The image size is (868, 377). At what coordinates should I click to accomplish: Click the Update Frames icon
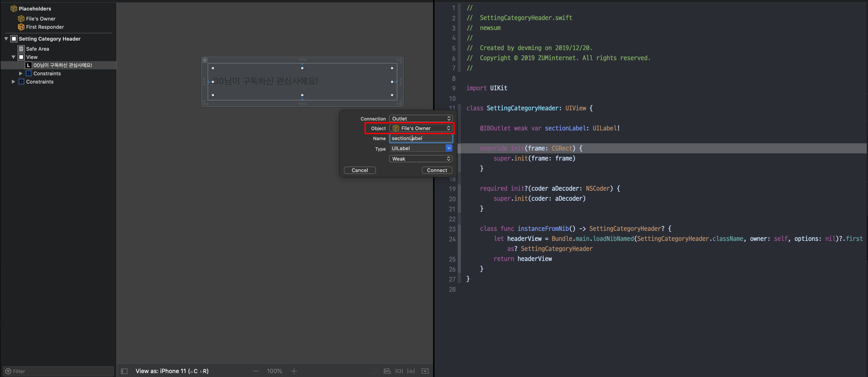point(375,371)
